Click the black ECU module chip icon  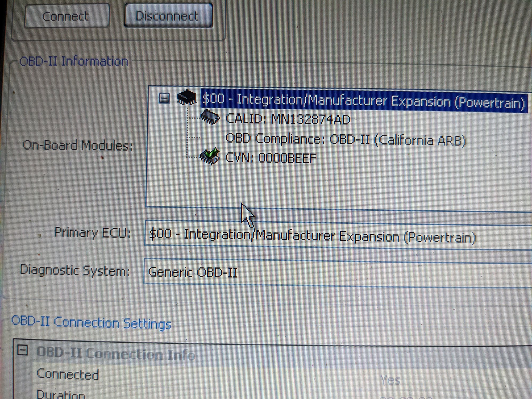pos(186,97)
